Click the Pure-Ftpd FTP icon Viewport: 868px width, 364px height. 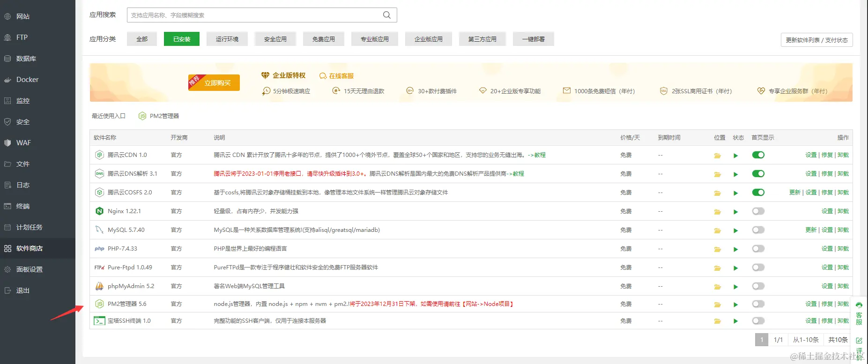[x=99, y=267]
